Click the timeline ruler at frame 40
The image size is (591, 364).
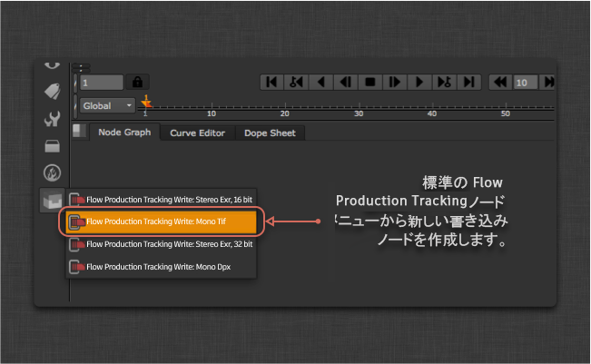pyautogui.click(x=432, y=112)
